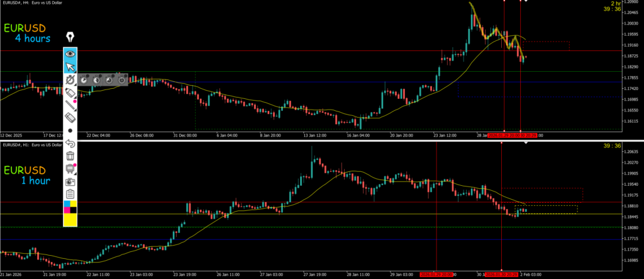Click the monitor icon with pink dot
This screenshot has width=644, height=279.
coord(70,168)
